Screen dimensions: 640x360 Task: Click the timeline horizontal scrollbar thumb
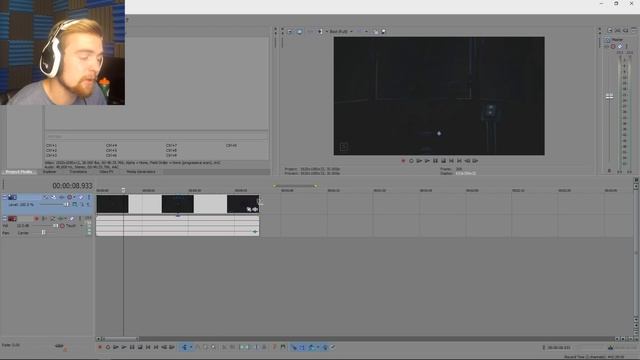coord(120,339)
